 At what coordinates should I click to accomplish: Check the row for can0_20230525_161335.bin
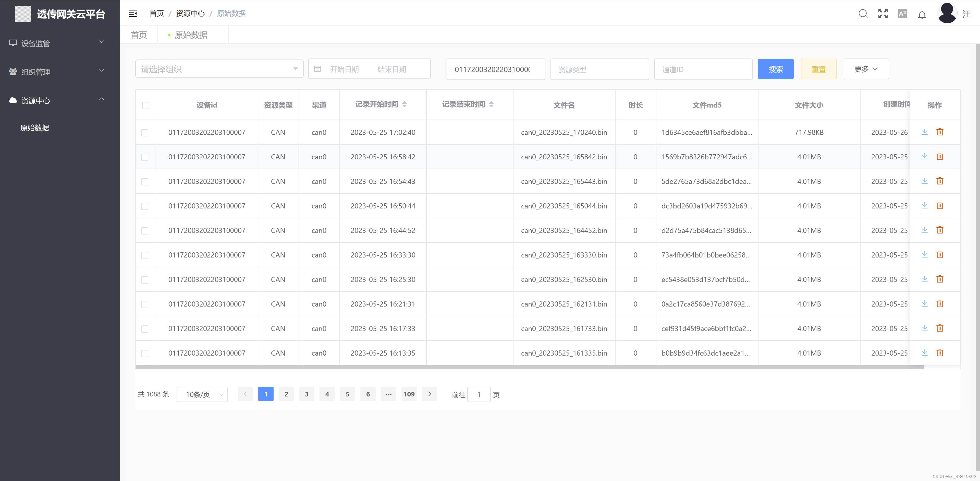144,354
